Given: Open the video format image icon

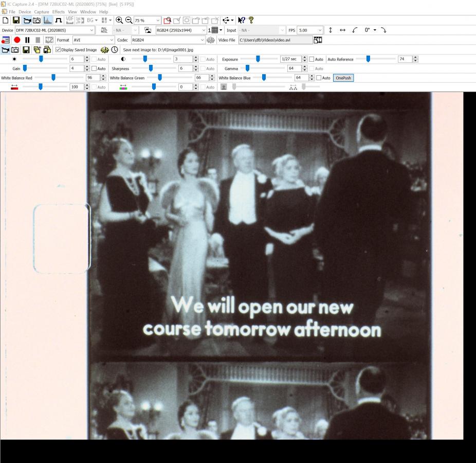Looking at the screenshot, I should click(148, 30).
